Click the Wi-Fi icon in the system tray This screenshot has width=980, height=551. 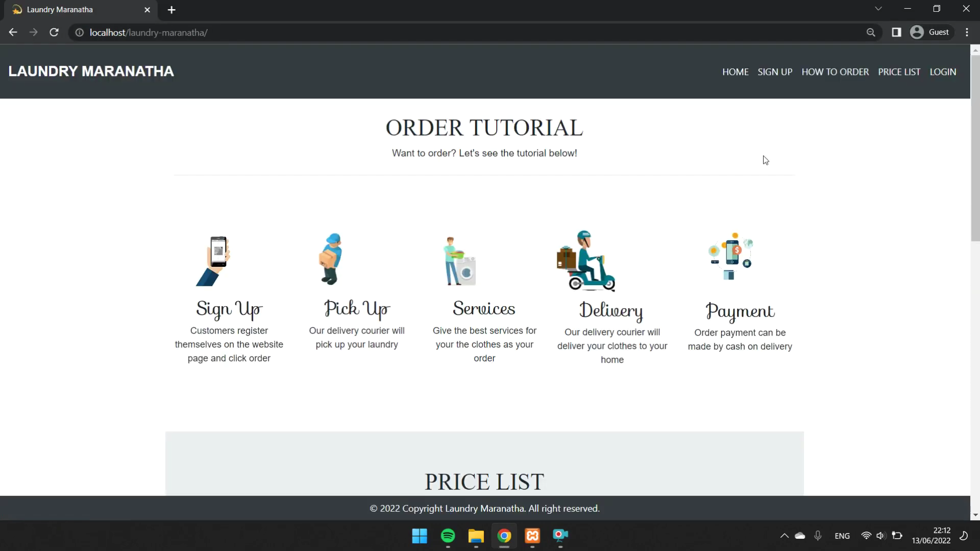[x=866, y=536]
